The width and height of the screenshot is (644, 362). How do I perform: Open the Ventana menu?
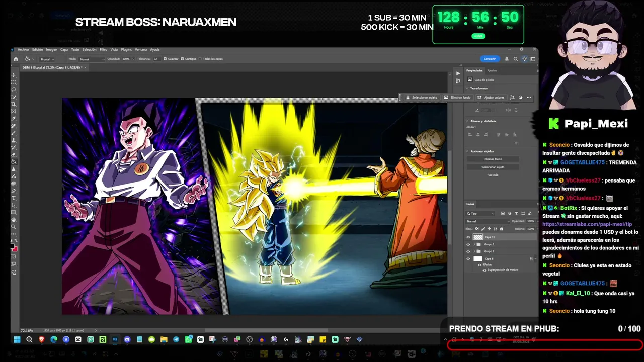[141, 50]
